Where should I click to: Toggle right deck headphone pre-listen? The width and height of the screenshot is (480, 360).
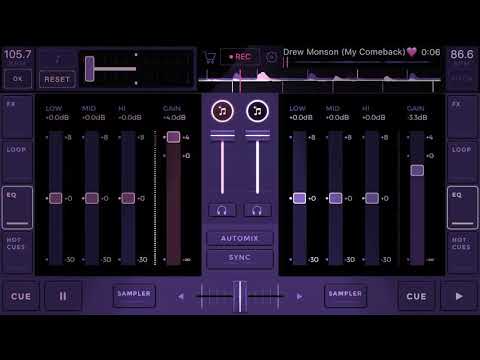pos(257,211)
